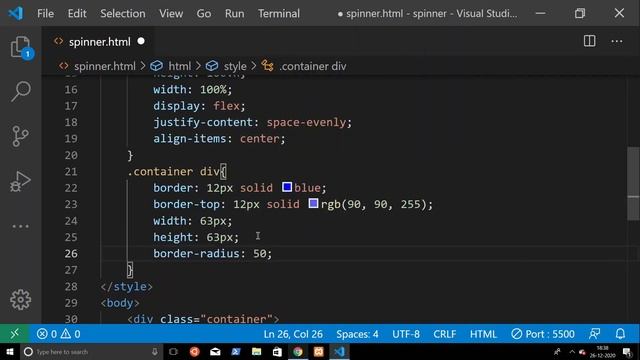The image size is (640, 360).
Task: Open File Explorer from the taskbar
Action: click(256, 351)
